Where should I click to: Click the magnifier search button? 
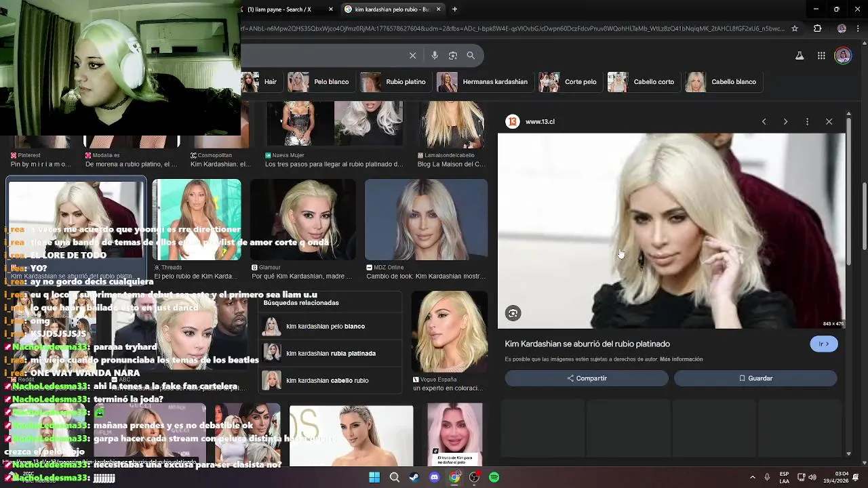coord(471,56)
